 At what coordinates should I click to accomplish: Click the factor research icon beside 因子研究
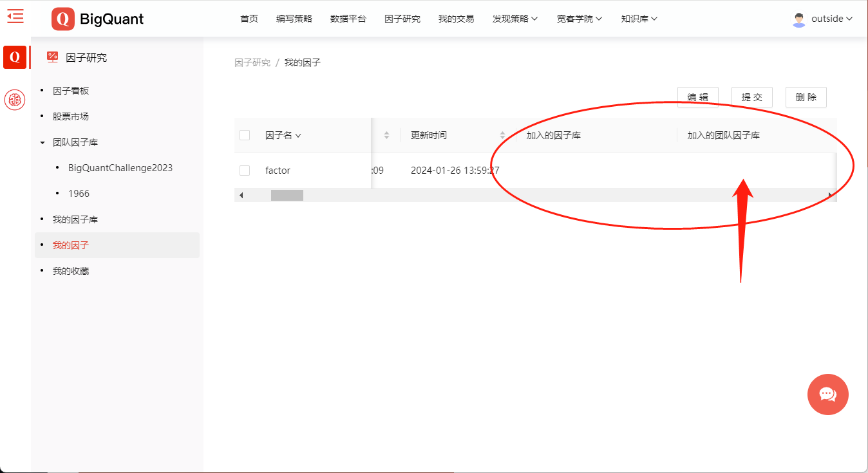53,57
